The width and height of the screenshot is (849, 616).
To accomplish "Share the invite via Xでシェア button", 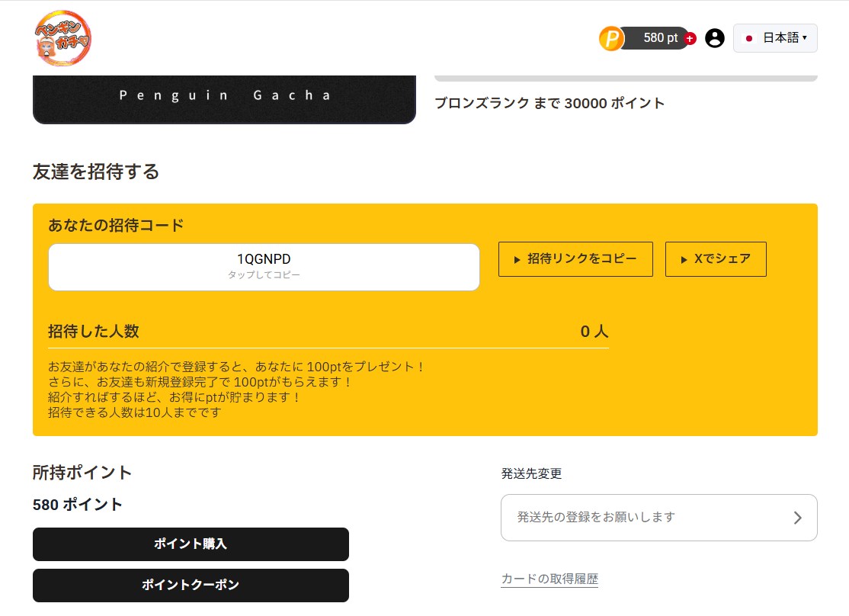I will click(716, 259).
